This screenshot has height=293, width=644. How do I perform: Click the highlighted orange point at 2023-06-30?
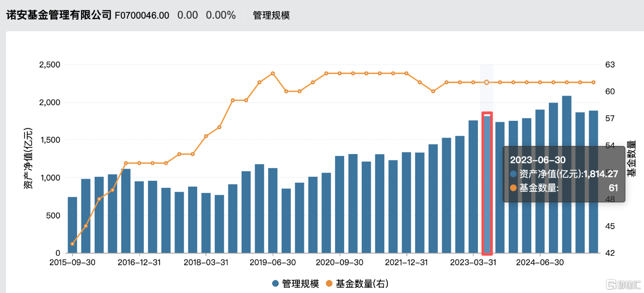coord(487,82)
